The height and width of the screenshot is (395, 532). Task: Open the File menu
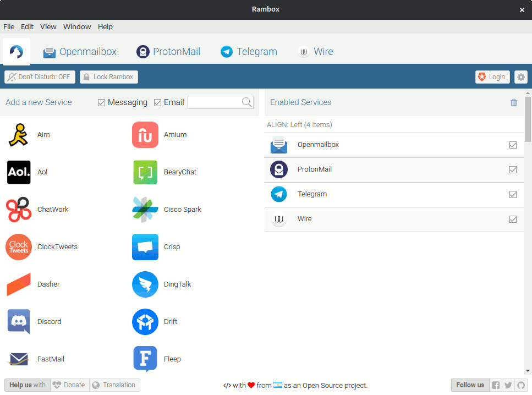[x=9, y=26]
